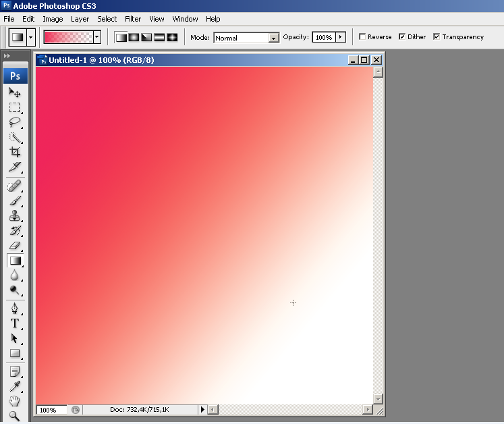Open the status bar info arrow menu
The image size is (504, 424).
click(x=202, y=410)
